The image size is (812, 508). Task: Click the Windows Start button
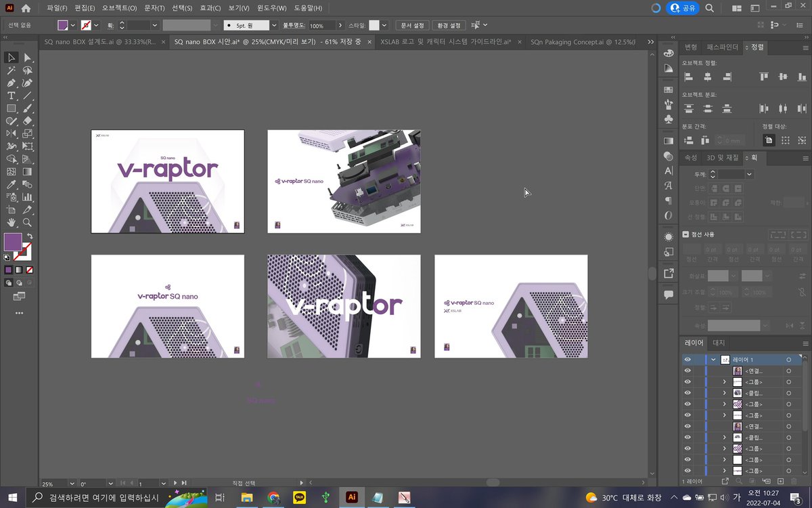point(13,497)
